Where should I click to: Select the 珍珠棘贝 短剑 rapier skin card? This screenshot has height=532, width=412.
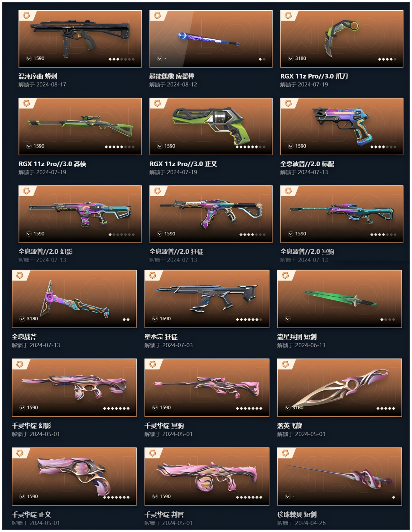click(340, 476)
